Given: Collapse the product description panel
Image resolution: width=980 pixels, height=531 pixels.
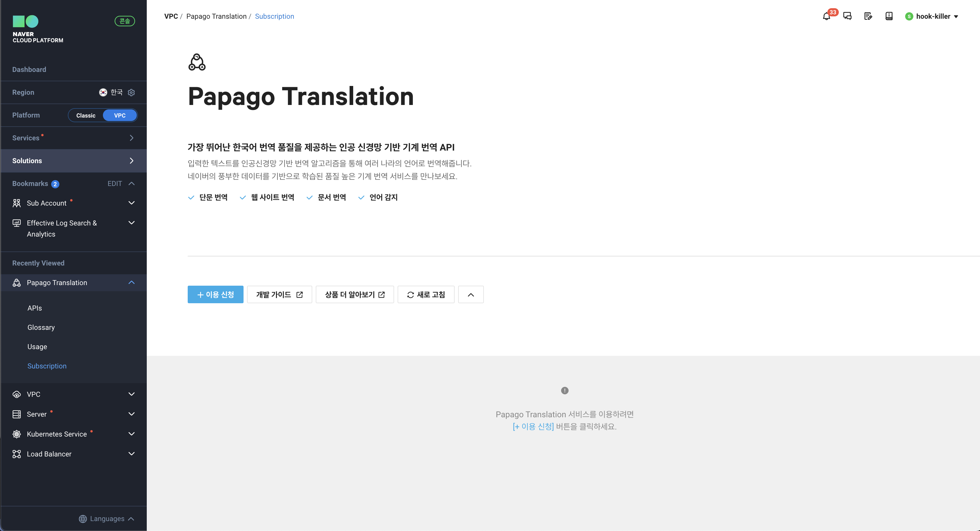Looking at the screenshot, I should (x=471, y=295).
